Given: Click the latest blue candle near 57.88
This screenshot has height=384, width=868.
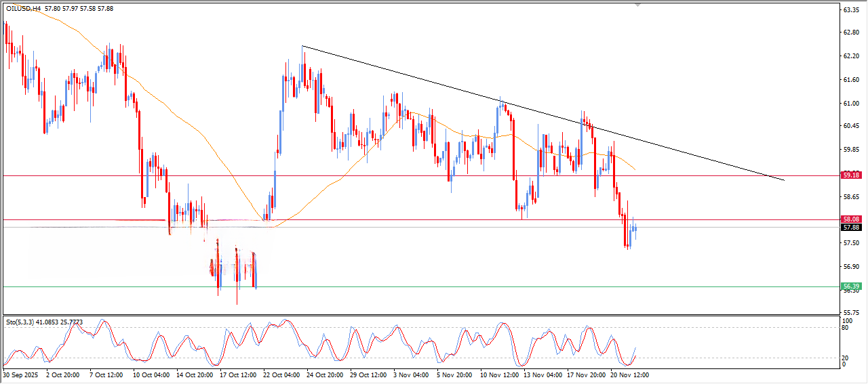Looking at the screenshot, I should click(635, 229).
